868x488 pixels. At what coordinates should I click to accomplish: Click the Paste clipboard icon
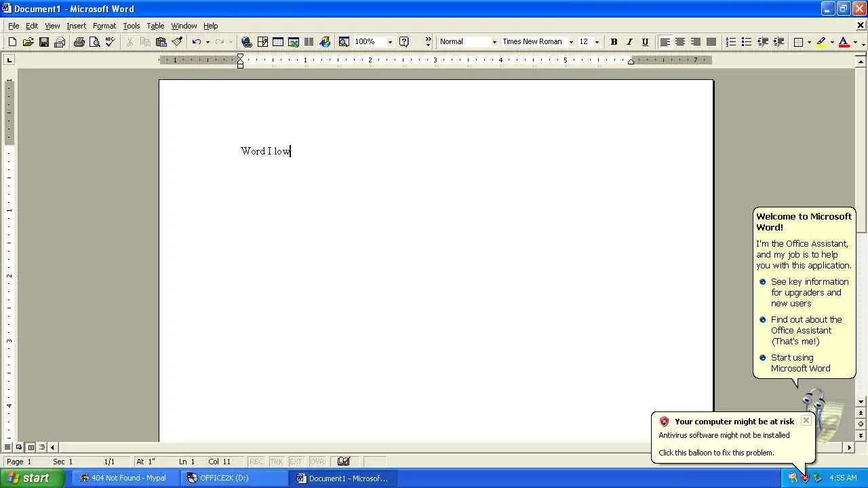click(161, 42)
